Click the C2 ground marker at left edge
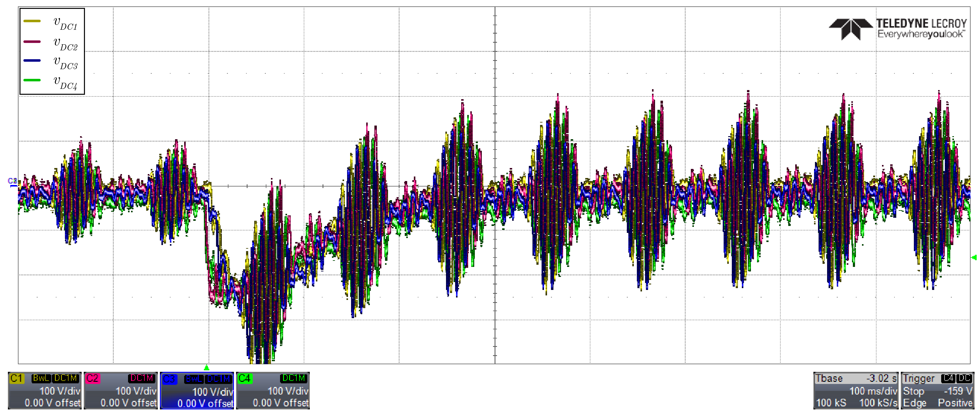The height and width of the screenshot is (417, 980). click(x=12, y=181)
